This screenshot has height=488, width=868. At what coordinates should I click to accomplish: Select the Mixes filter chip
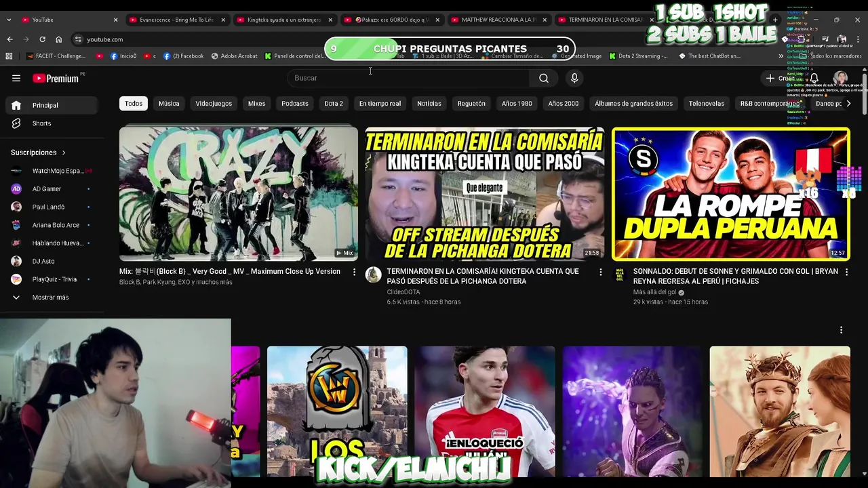point(256,104)
